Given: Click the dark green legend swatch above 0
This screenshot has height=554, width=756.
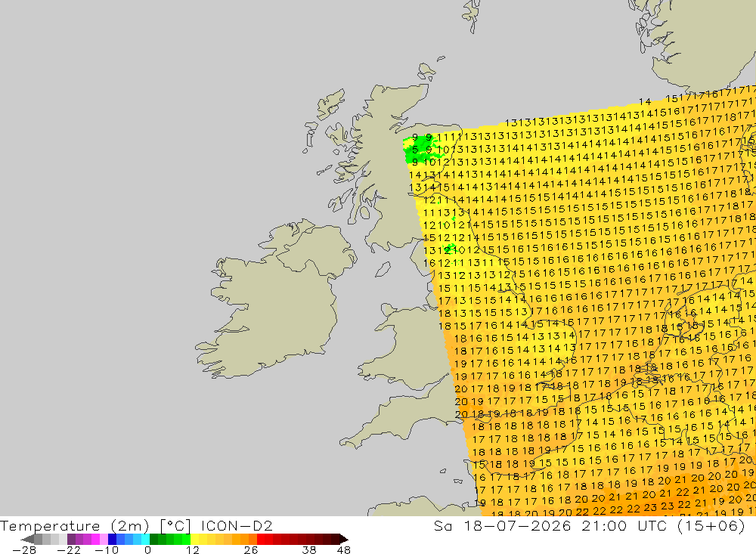Looking at the screenshot, I should (153, 539).
